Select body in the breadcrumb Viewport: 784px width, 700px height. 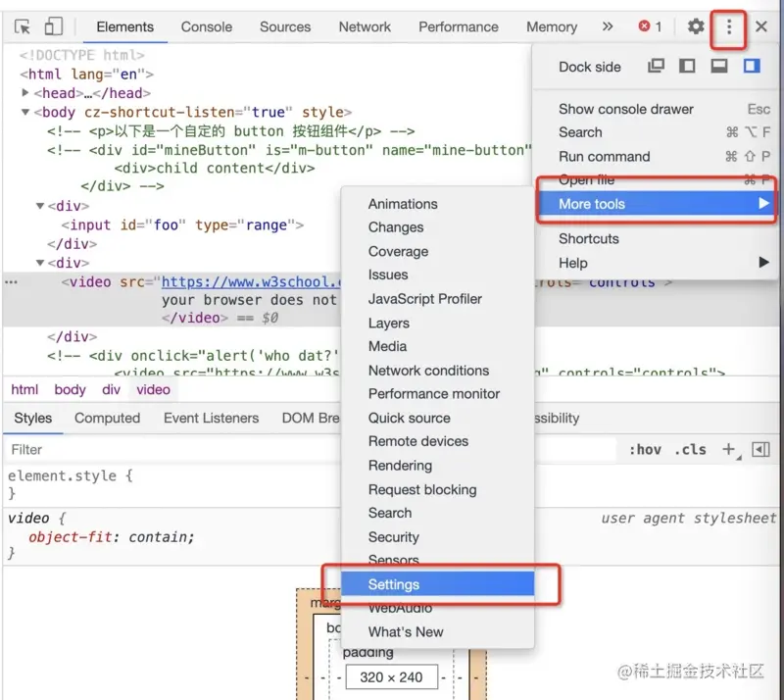70,389
